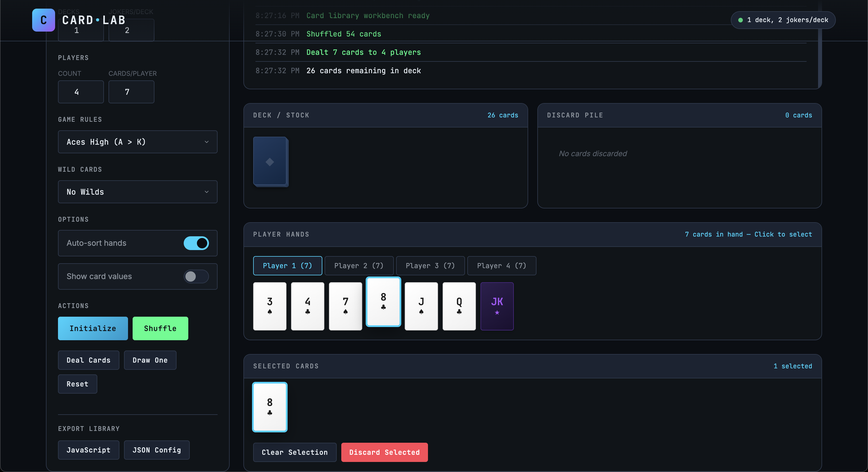Enable Show card values

196,276
